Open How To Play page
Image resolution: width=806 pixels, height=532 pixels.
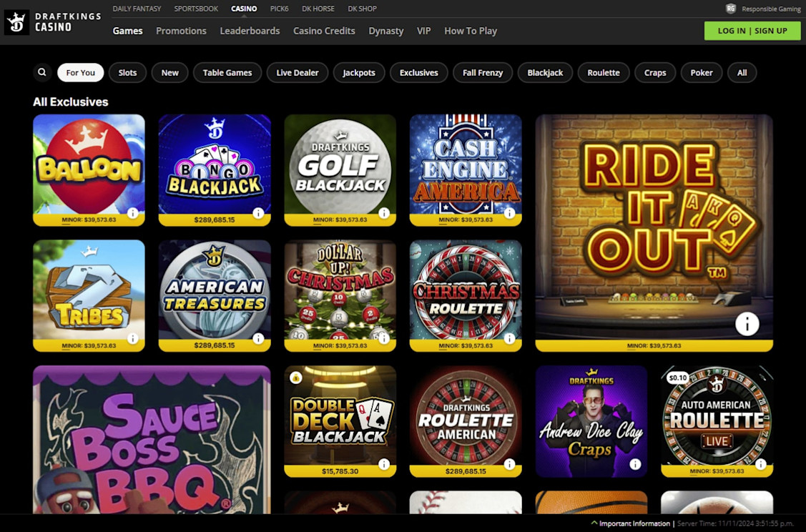click(x=471, y=31)
